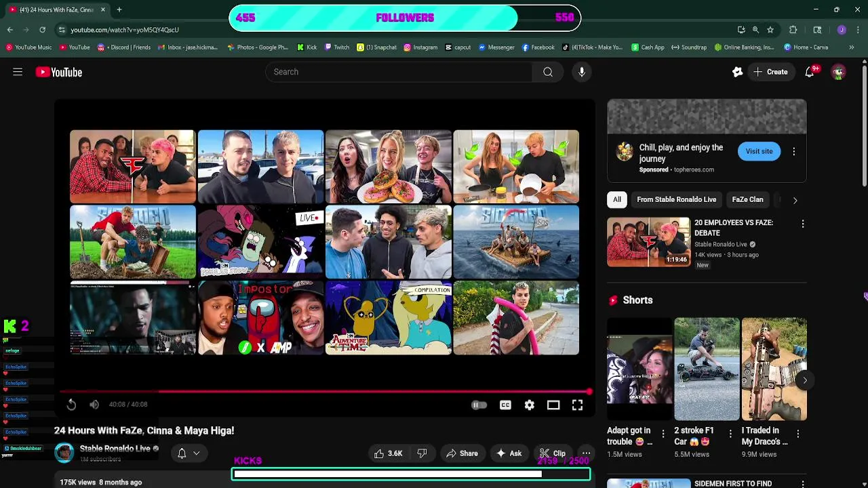Zoom using the address bar magnifier icon
868x488 pixels.
click(x=755, y=30)
